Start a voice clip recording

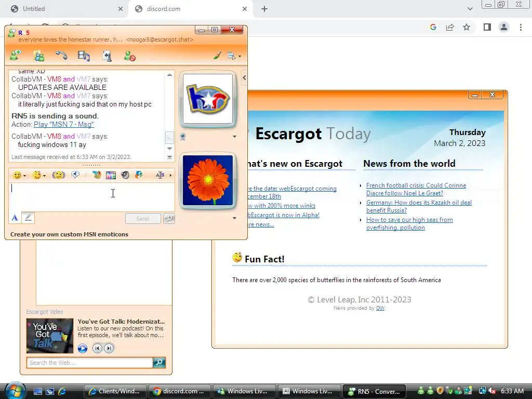75,175
